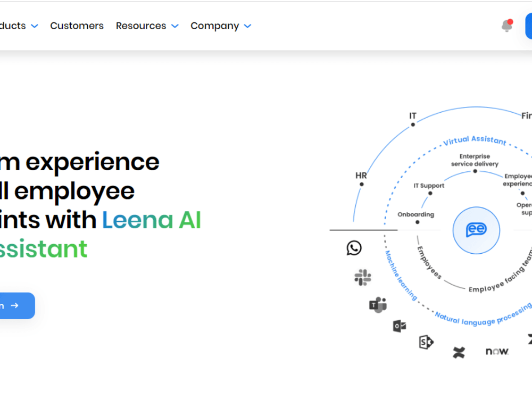The width and height of the screenshot is (532, 399).
Task: Open notifications via the bell icon
Action: [x=506, y=26]
